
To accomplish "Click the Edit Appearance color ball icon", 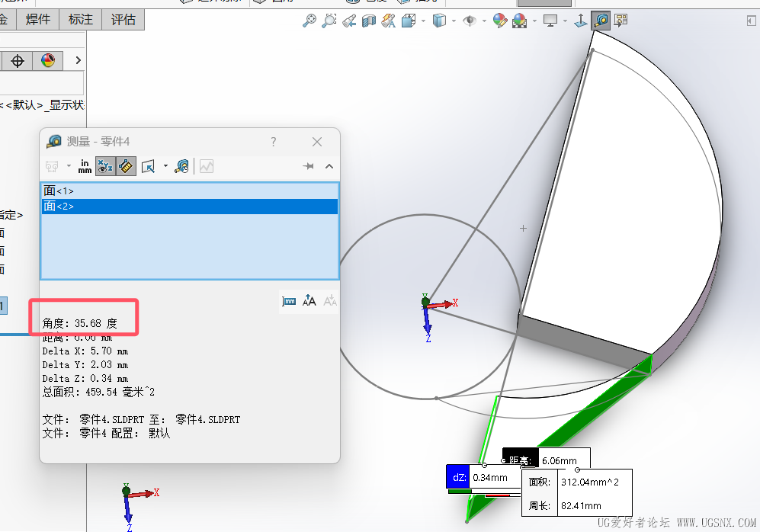I will click(500, 21).
